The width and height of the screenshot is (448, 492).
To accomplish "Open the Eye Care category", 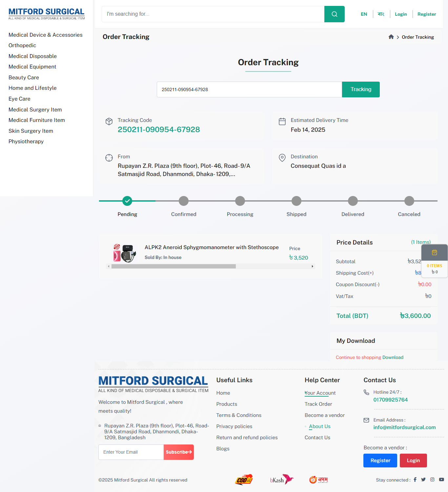I will [19, 99].
